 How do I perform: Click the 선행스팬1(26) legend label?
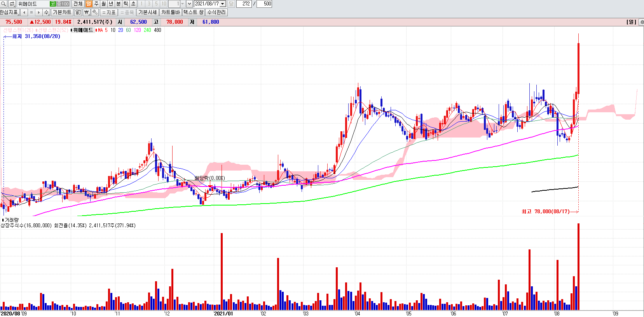[x=19, y=30]
